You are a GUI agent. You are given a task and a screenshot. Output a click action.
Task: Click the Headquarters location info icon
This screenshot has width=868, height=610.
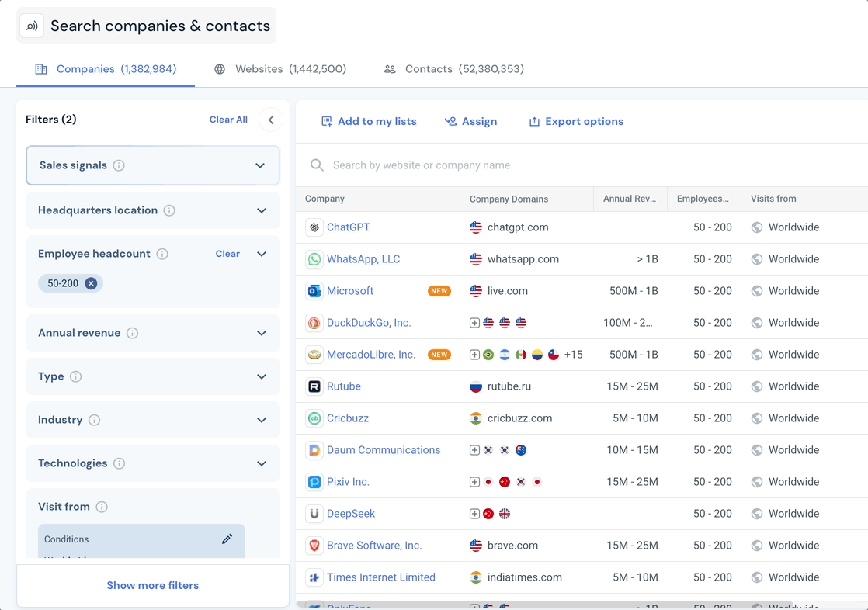coord(169,210)
